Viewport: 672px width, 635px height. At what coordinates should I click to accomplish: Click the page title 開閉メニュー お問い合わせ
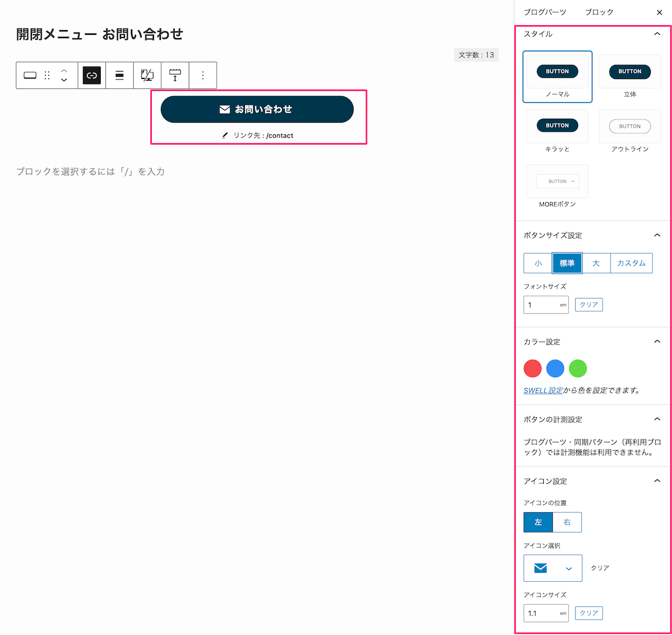[x=100, y=34]
